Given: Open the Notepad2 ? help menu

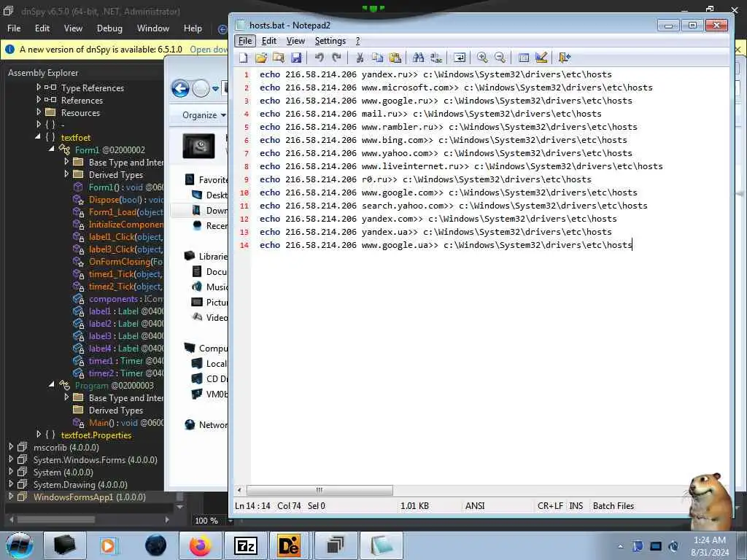Looking at the screenshot, I should click(357, 41).
